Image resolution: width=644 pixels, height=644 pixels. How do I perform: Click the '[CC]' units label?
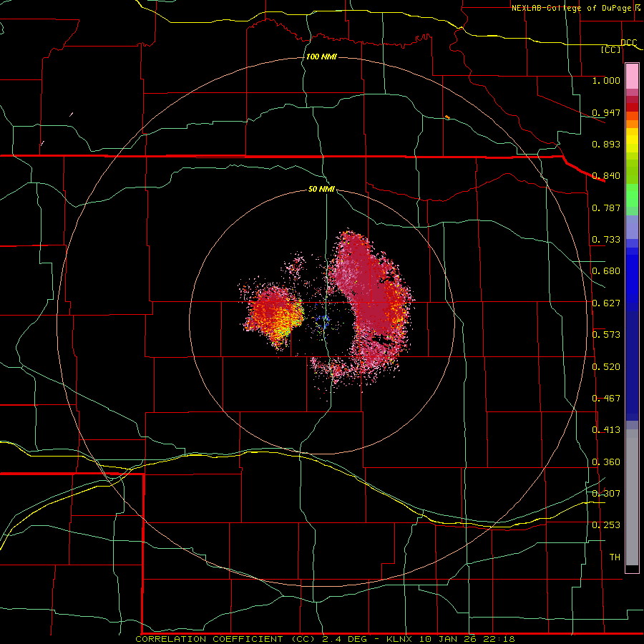click(611, 49)
